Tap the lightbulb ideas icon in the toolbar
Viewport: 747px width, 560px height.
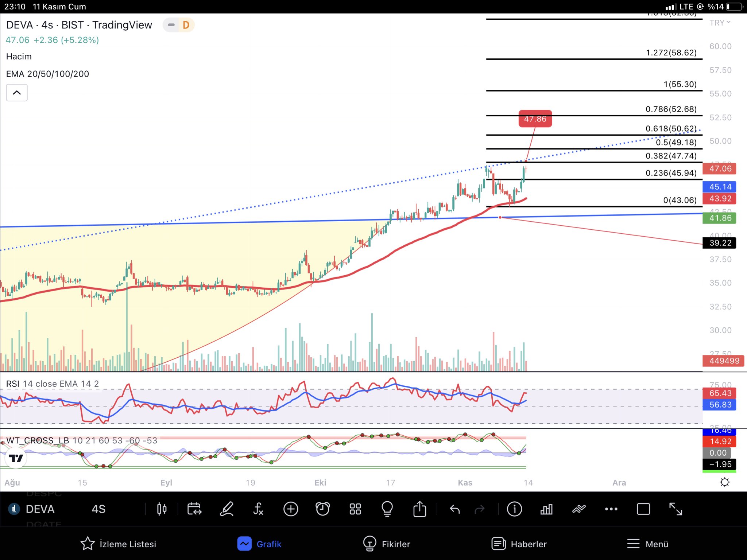(x=387, y=509)
